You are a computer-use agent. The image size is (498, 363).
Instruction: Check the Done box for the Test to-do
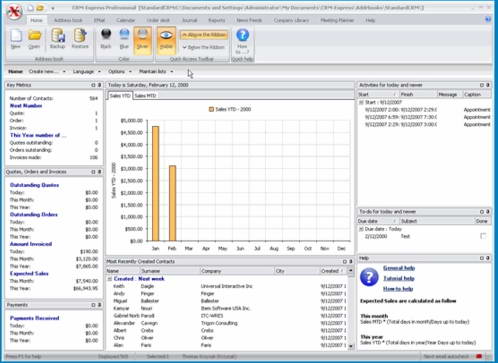pyautogui.click(x=483, y=236)
